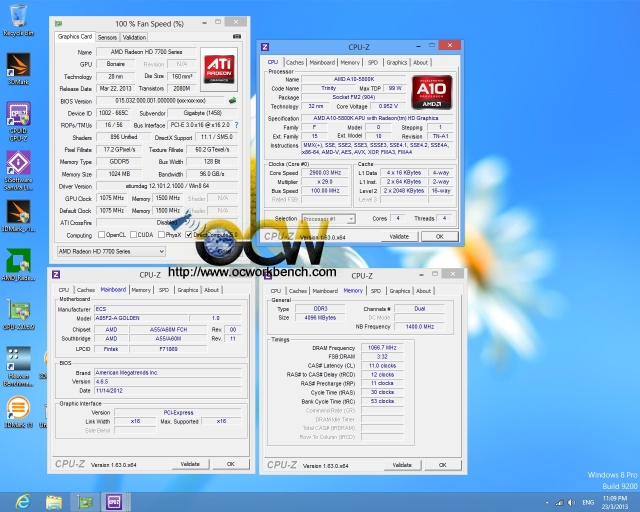Click the GPU name field AMD Radeon HD 7700 Series
The image size is (640, 512).
pos(146,52)
